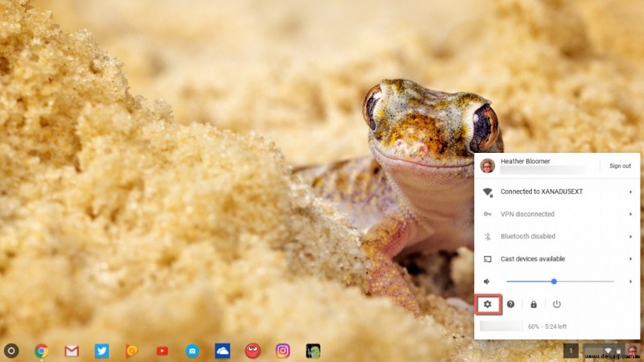Open Settings via the gear icon
644x362 pixels.
pyautogui.click(x=488, y=304)
